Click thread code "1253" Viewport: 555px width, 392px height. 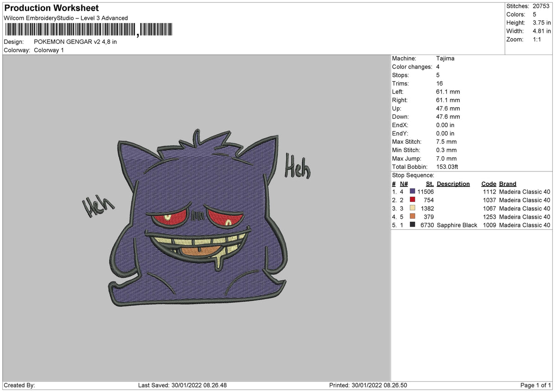(490, 217)
